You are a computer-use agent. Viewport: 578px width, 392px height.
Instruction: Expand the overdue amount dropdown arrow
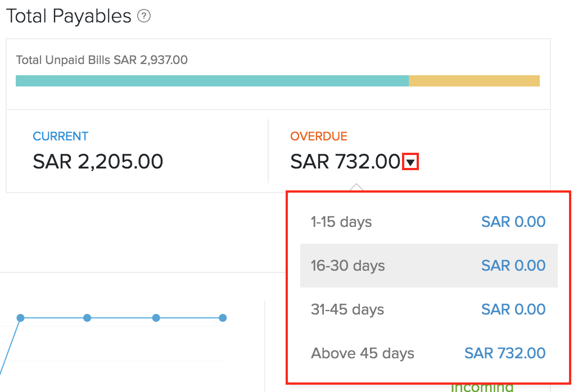coord(411,163)
